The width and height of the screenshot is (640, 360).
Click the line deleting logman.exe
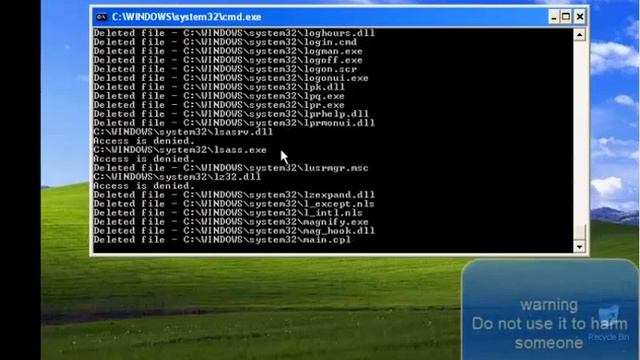click(x=228, y=51)
